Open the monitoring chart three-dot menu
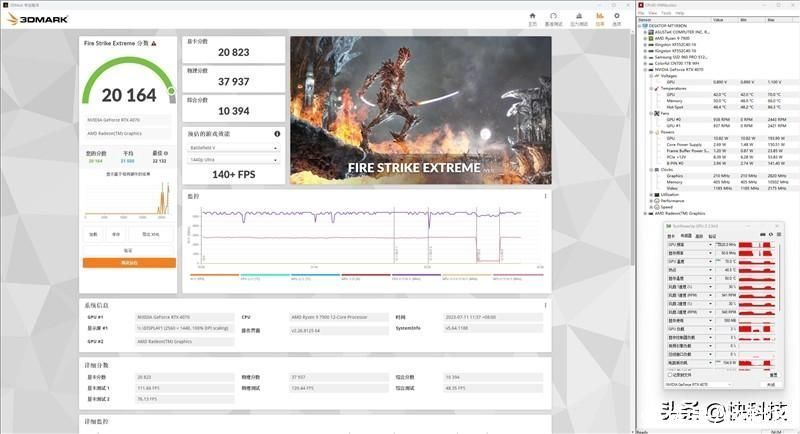The image size is (800, 434). 545,196
